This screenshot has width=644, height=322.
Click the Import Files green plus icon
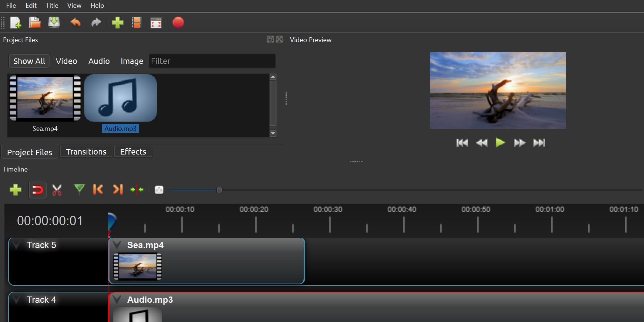117,23
